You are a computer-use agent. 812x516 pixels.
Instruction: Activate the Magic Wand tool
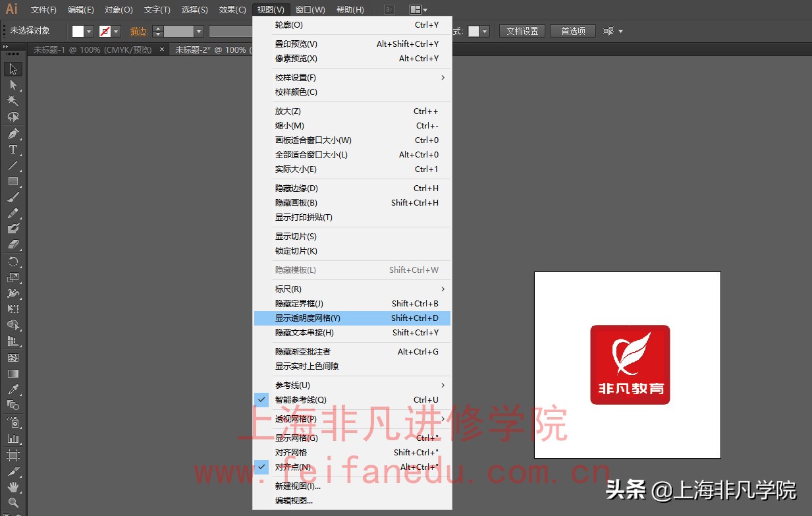tap(12, 101)
